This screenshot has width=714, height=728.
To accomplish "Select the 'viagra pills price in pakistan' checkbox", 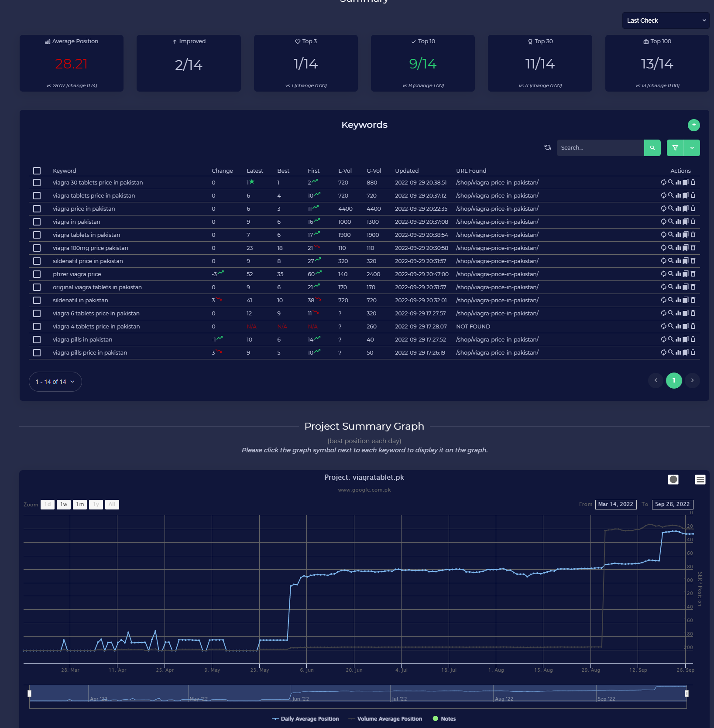I will [x=37, y=353].
